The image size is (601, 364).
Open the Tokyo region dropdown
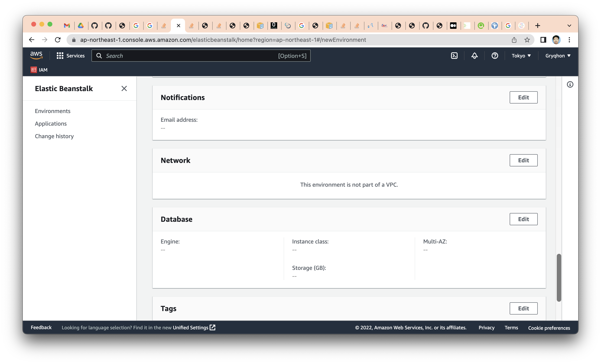tap(521, 56)
